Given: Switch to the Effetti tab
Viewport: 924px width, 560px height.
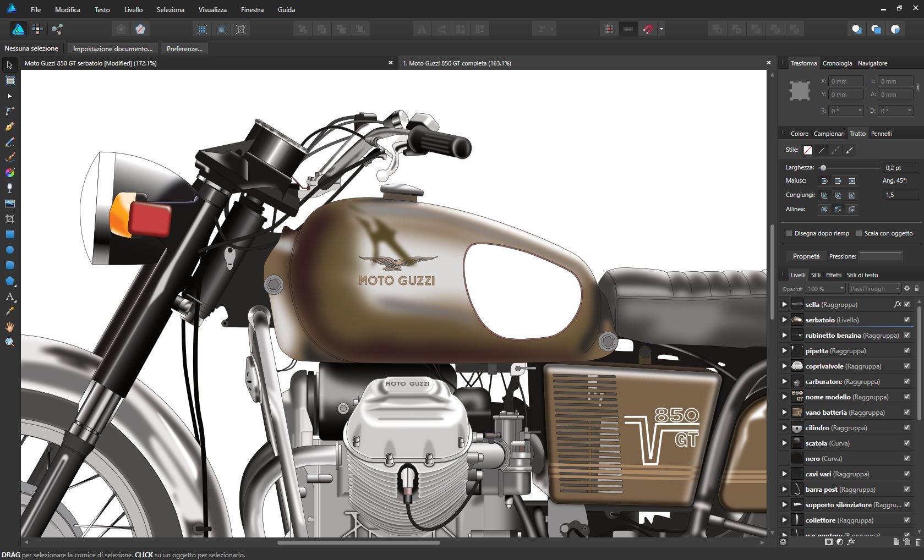Looking at the screenshot, I should 834,275.
